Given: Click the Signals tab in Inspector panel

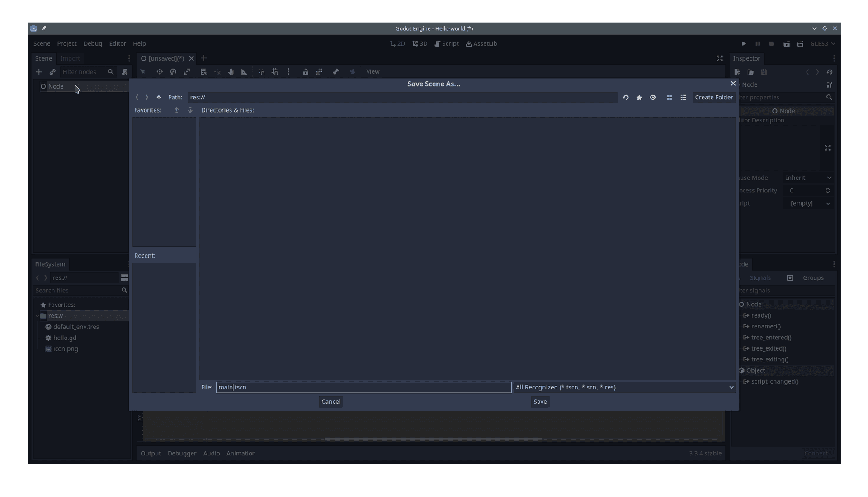Looking at the screenshot, I should 760,277.
